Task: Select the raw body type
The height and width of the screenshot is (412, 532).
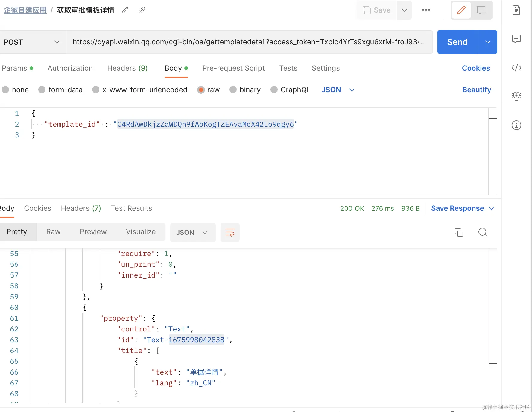Action: click(209, 90)
